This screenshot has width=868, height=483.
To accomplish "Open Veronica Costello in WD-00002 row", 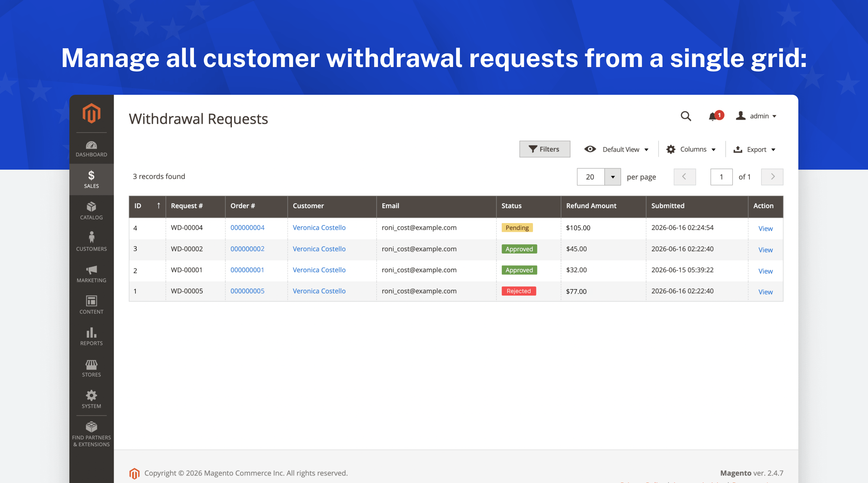I will point(319,249).
